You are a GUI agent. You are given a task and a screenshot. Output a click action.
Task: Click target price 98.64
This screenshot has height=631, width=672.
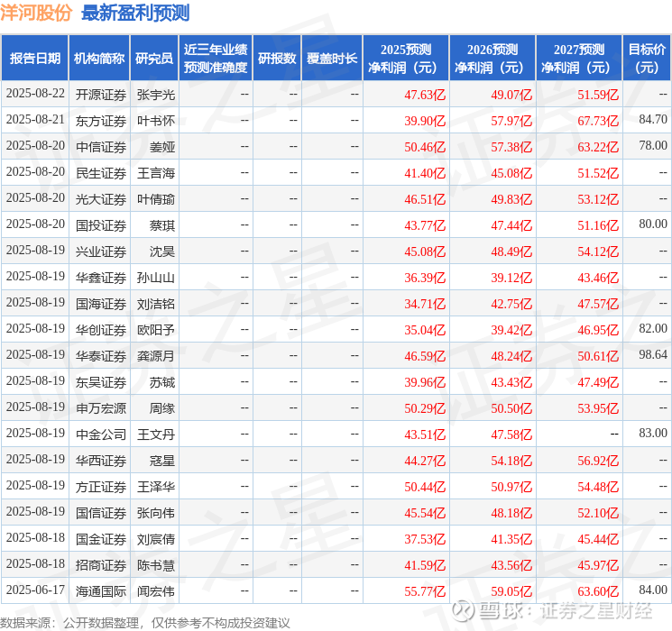pyautogui.click(x=653, y=354)
